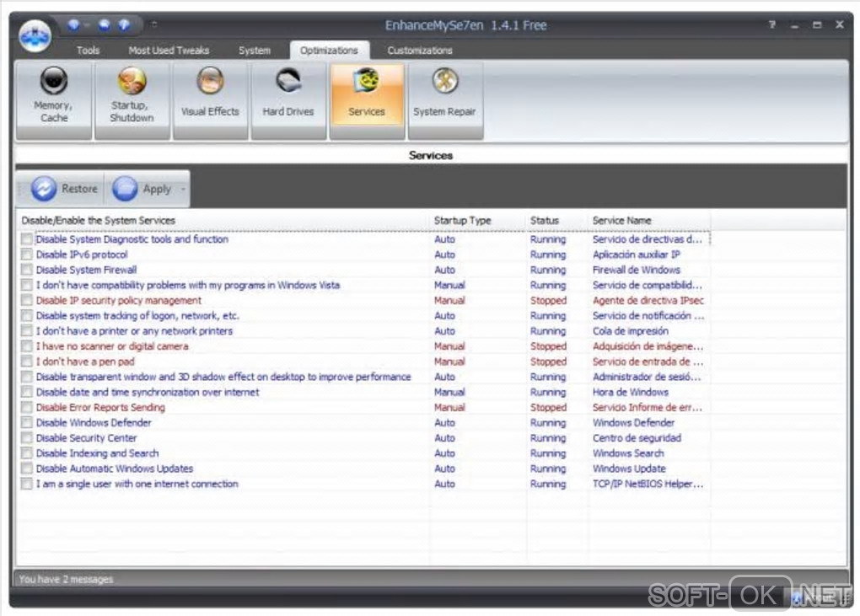Click the middle blue quick-access toolbar icon
The width and height of the screenshot is (860, 616).
105,24
